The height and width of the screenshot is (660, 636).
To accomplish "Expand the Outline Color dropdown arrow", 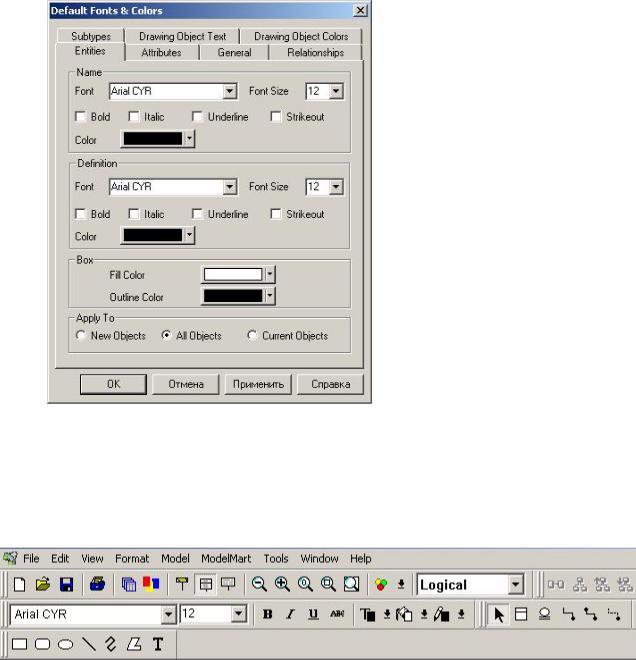I will 270,295.
